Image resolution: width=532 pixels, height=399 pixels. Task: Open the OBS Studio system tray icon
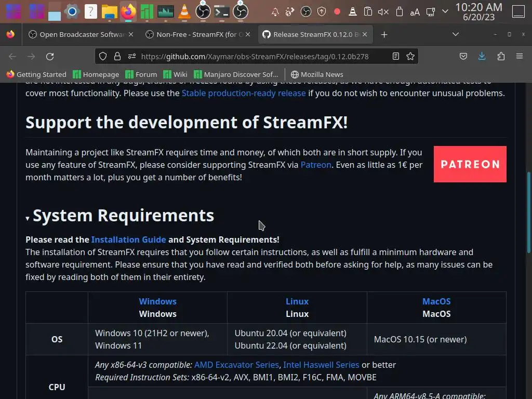point(305,12)
